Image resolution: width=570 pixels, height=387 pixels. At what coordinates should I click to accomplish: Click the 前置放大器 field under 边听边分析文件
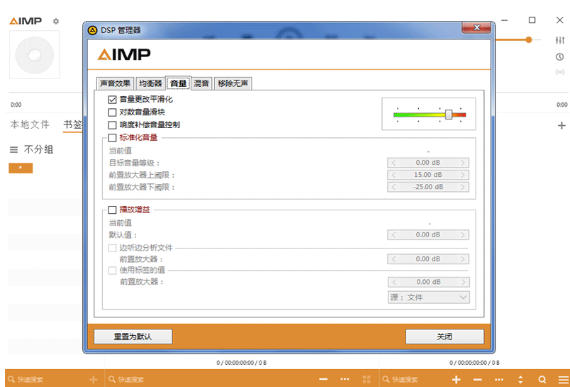428,259
